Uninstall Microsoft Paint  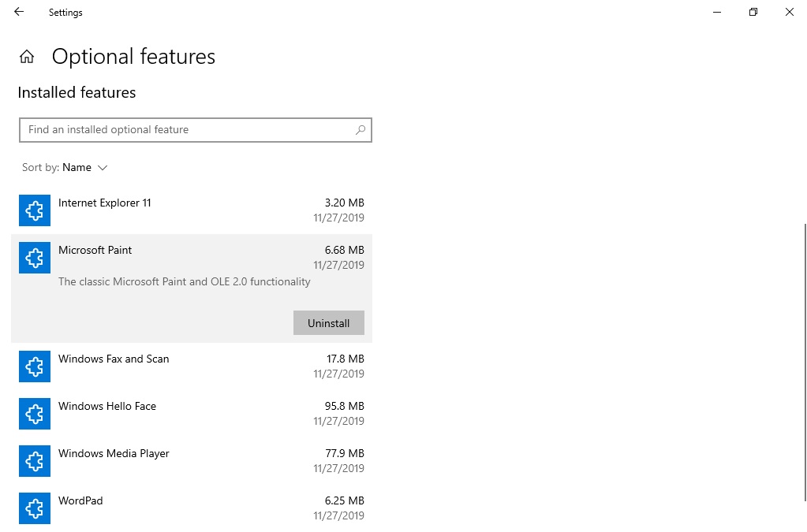(x=328, y=323)
